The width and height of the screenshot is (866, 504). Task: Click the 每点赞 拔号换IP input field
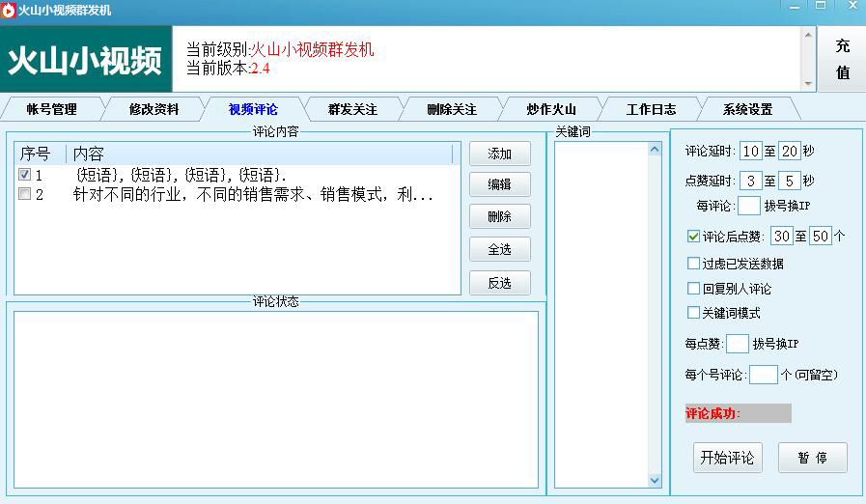(737, 344)
